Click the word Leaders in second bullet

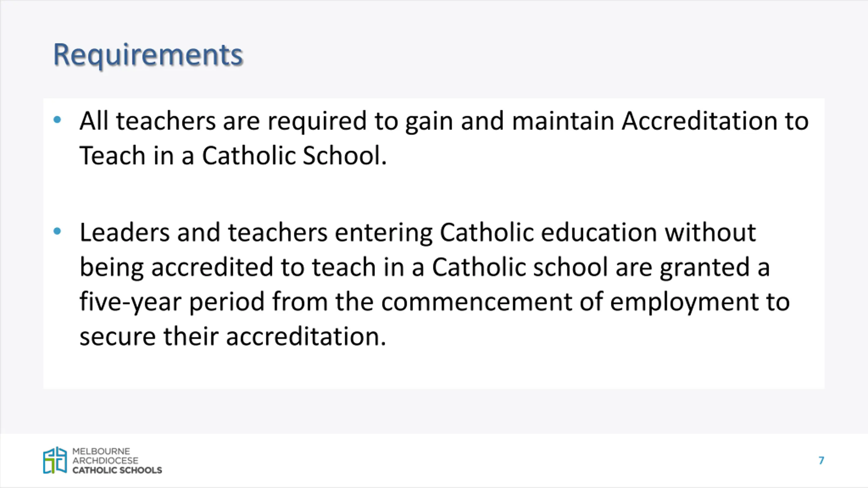124,232
